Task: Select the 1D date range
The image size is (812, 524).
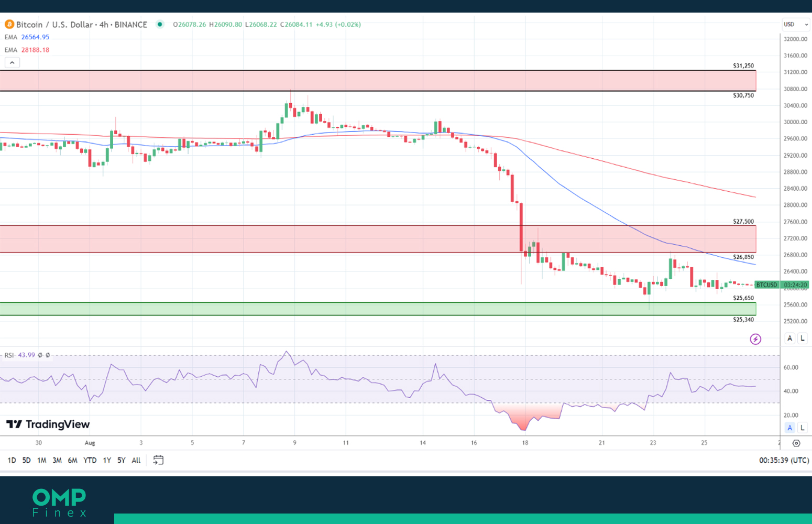Action: tap(12, 460)
